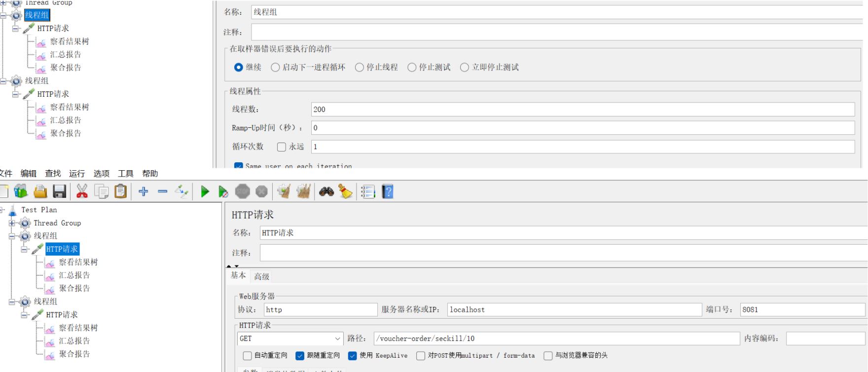Image resolution: width=868 pixels, height=372 pixels.
Task: Select the highlighted 线程组 in upper tree
Action: pyautogui.click(x=37, y=15)
